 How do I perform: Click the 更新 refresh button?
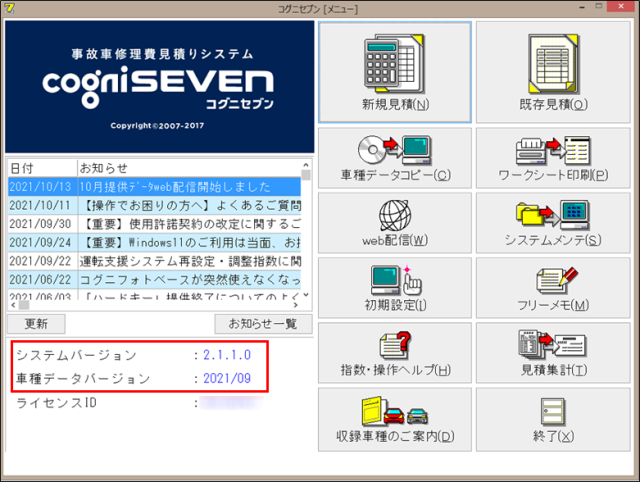(36, 324)
